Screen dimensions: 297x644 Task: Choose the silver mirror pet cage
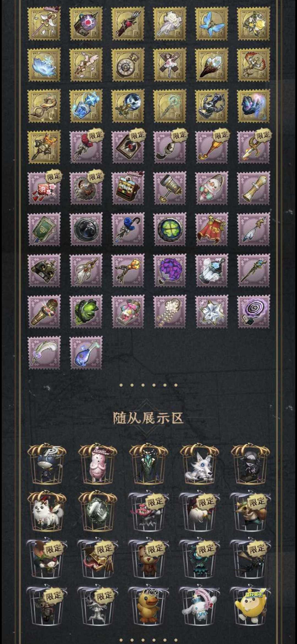coord(98,511)
